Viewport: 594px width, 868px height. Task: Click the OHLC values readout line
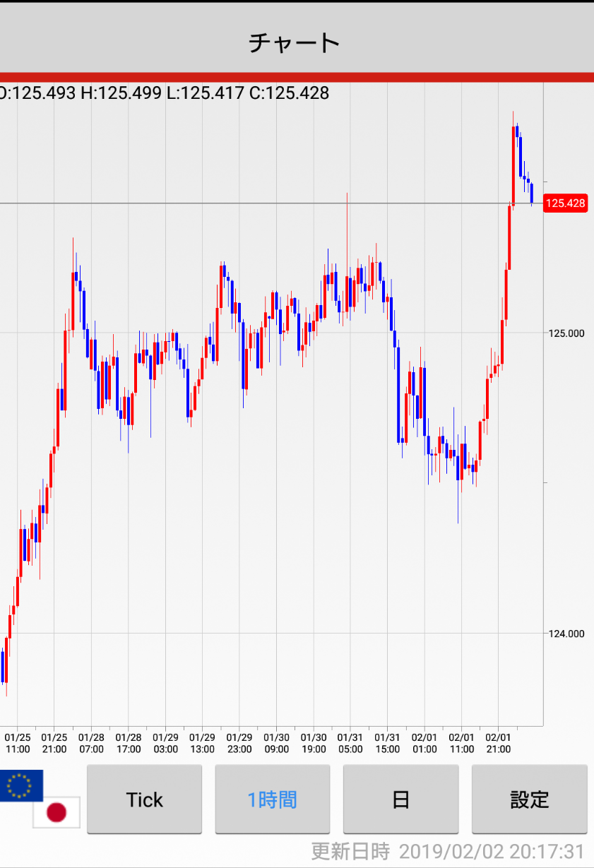point(164,93)
